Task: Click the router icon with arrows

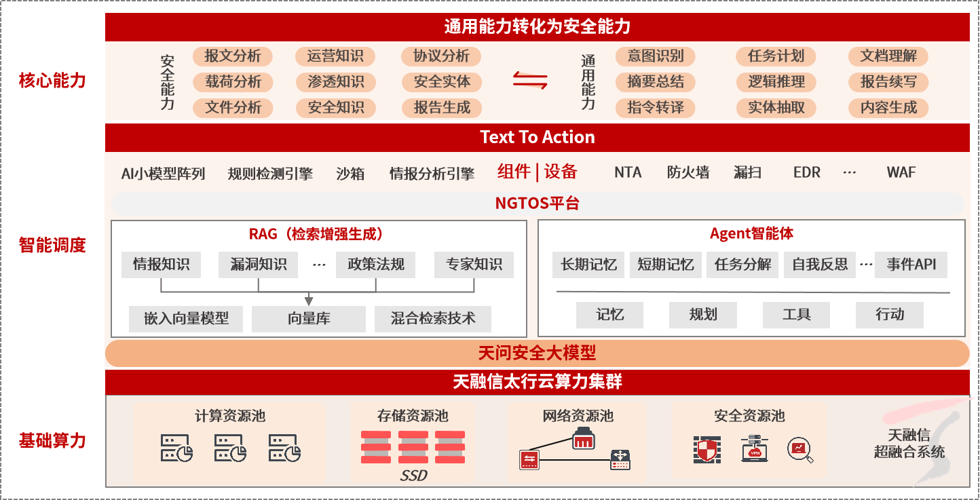Action: point(620,459)
